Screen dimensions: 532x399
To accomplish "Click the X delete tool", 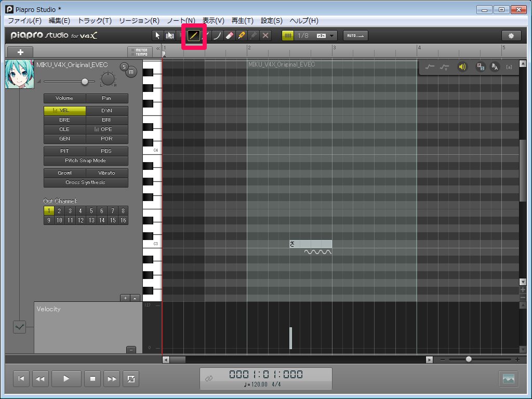I will coord(265,36).
